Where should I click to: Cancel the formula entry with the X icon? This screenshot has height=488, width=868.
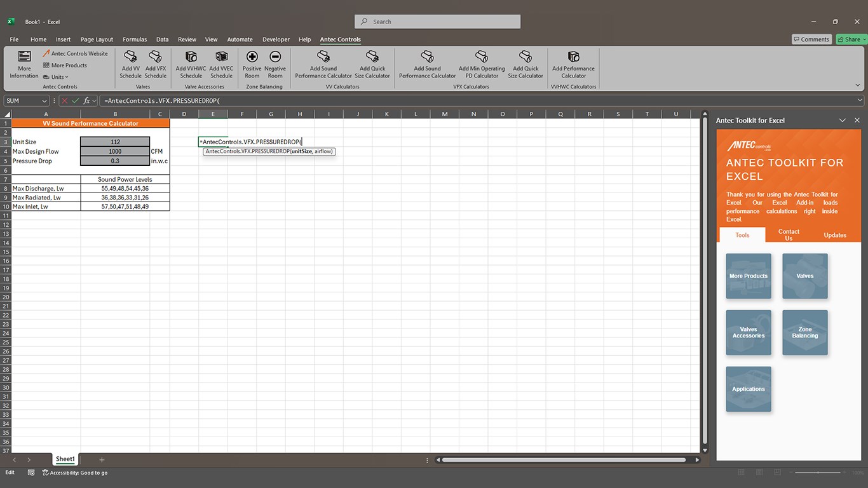[x=64, y=100]
